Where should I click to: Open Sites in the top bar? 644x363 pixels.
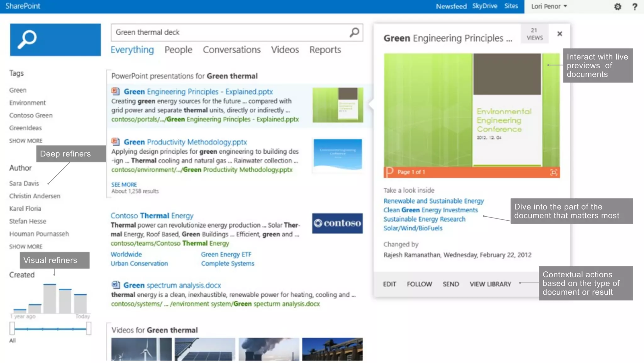point(511,6)
